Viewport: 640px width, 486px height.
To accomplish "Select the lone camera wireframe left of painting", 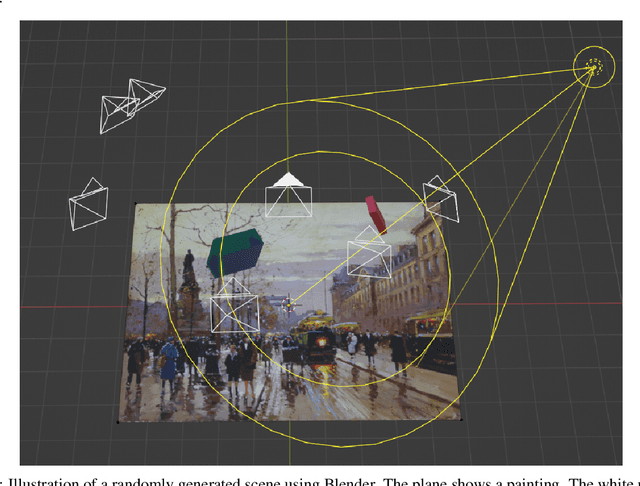I will (89, 204).
